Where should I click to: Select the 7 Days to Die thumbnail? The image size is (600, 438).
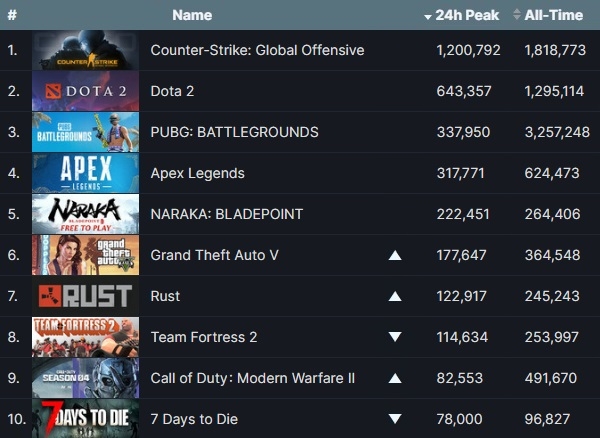[x=84, y=419]
